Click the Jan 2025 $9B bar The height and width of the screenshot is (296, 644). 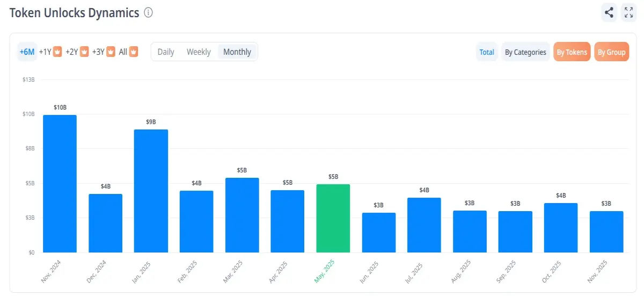(x=151, y=191)
